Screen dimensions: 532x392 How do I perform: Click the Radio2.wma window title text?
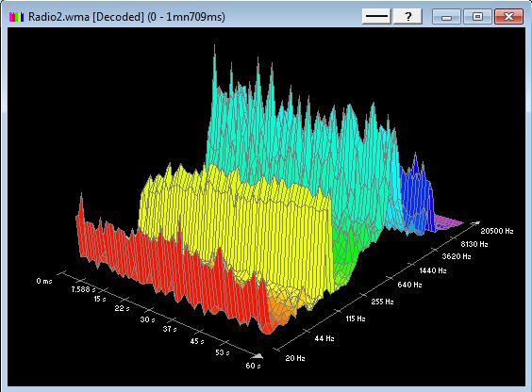[126, 17]
